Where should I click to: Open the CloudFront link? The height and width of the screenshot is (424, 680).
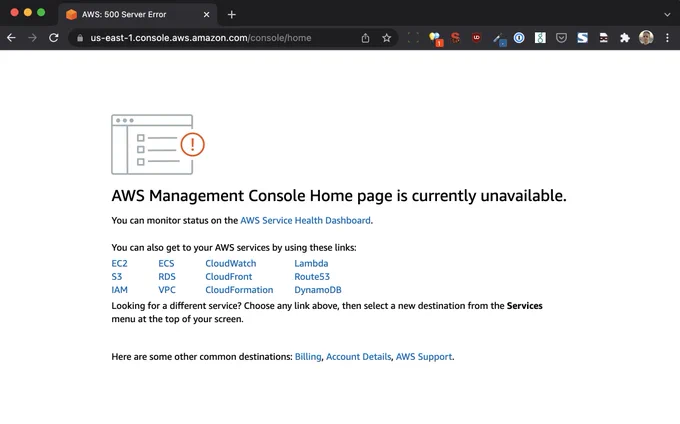(x=229, y=276)
